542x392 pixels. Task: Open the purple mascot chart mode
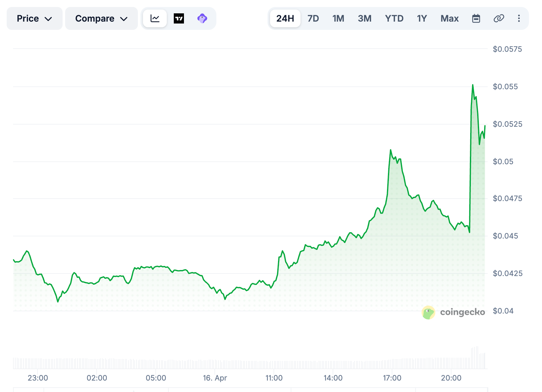[x=202, y=18]
